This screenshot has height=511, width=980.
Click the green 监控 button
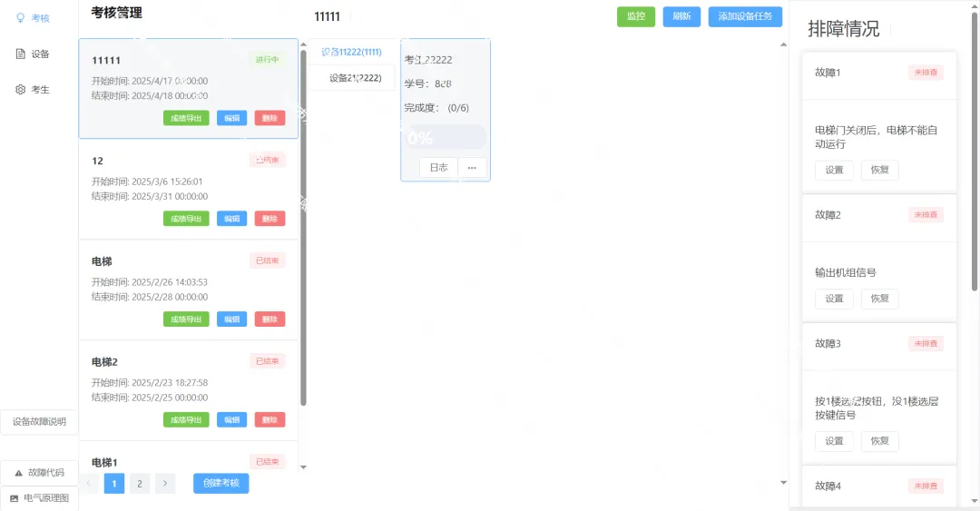click(635, 16)
